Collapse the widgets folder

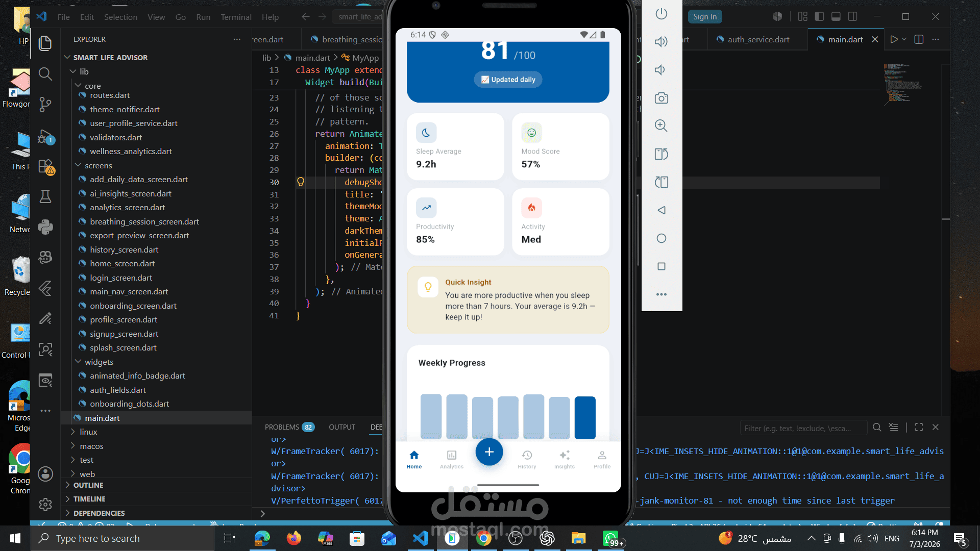(x=99, y=362)
